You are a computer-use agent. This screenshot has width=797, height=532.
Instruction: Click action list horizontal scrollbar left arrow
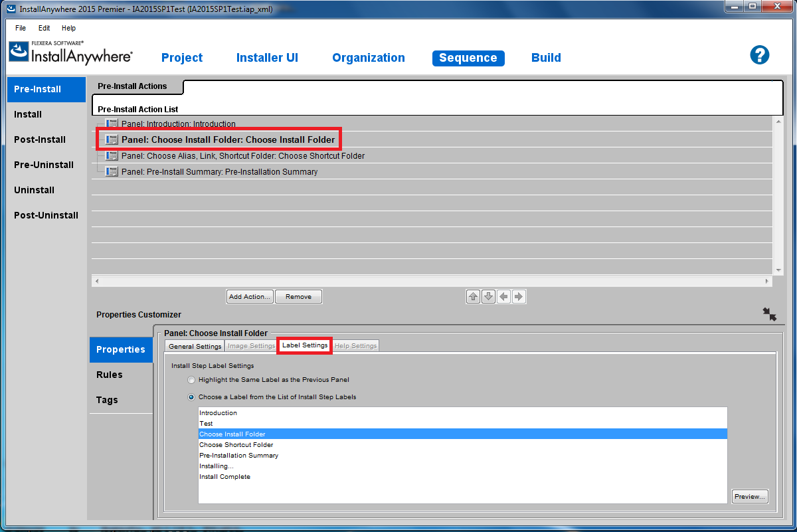[x=97, y=282]
